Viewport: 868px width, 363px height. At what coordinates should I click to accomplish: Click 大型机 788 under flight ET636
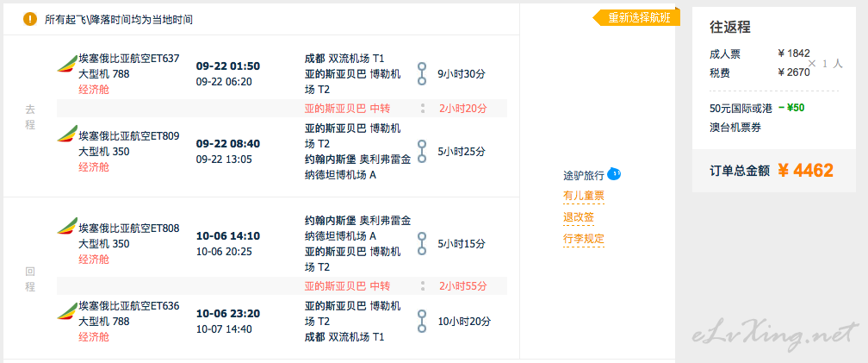point(104,322)
